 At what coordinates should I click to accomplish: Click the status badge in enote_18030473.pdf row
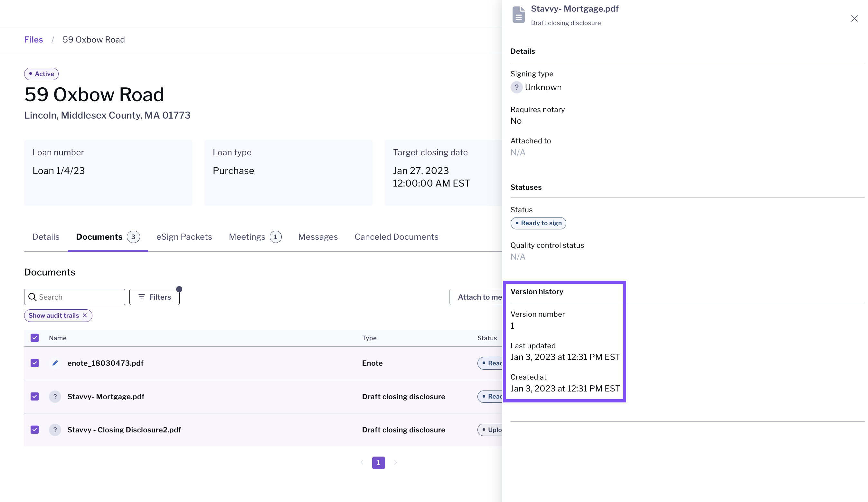coord(490,363)
